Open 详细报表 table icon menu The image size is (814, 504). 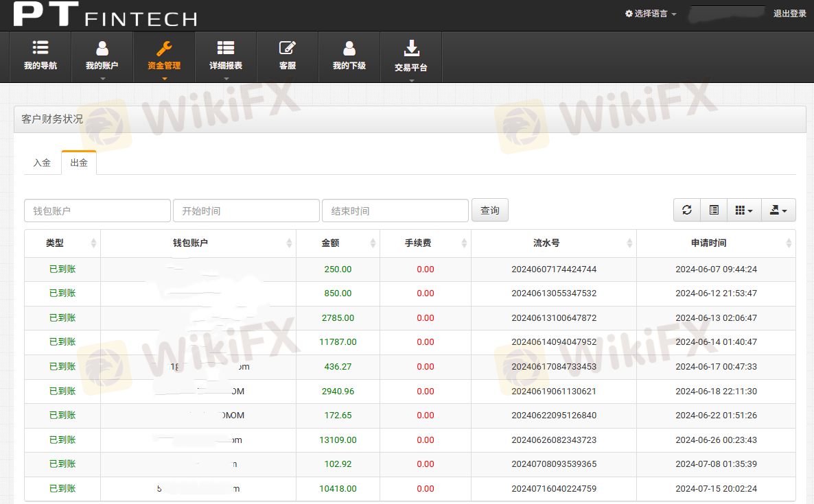point(226,48)
